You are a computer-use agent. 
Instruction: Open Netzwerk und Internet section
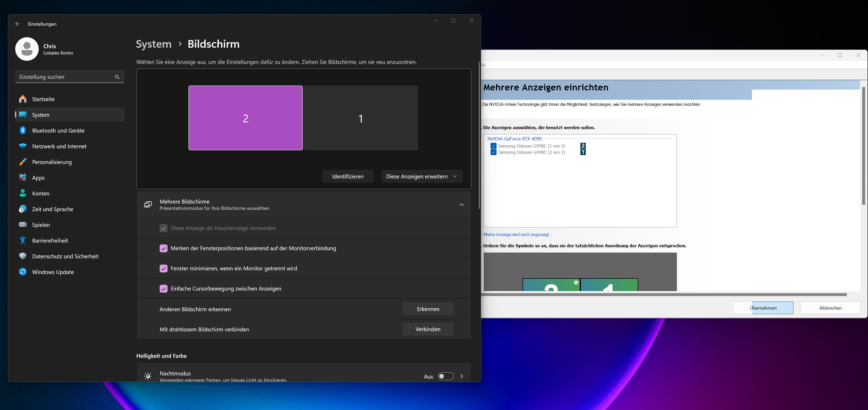coord(59,146)
